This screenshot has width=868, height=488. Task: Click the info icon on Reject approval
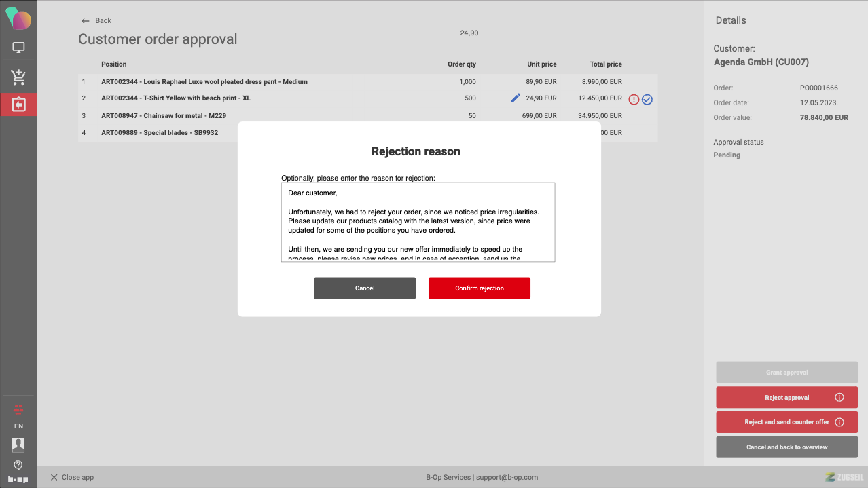[839, 398]
